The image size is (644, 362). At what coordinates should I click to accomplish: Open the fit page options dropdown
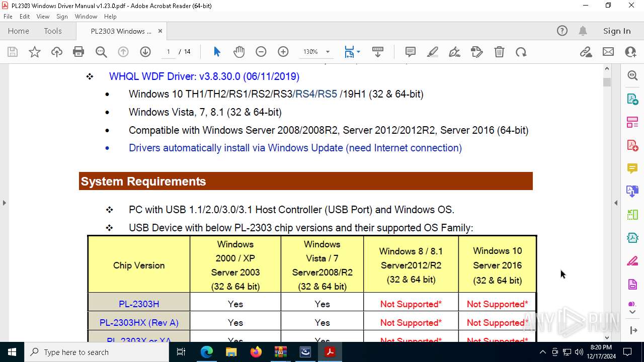(352, 52)
